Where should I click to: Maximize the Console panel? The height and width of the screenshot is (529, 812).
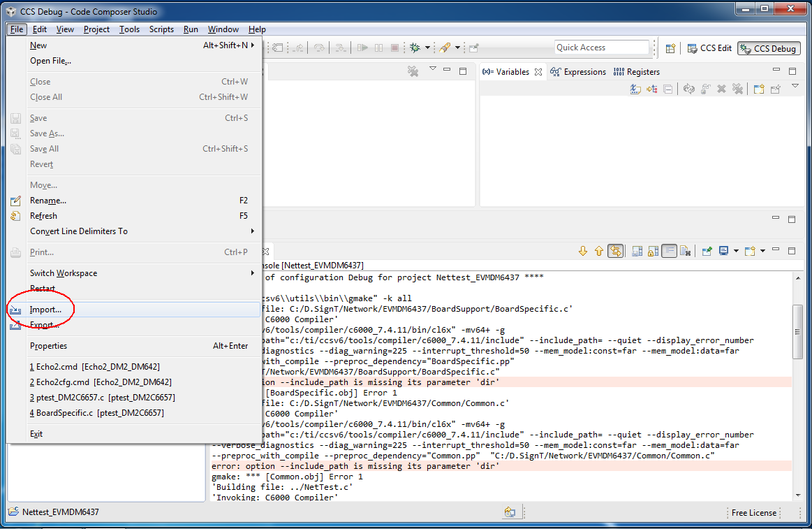pyautogui.click(x=792, y=251)
